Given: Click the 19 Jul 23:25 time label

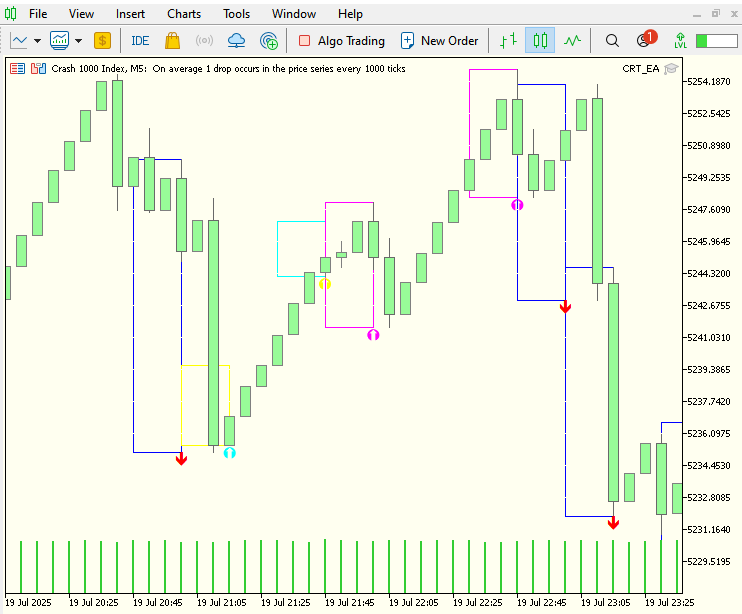Looking at the screenshot, I should pos(669,603).
